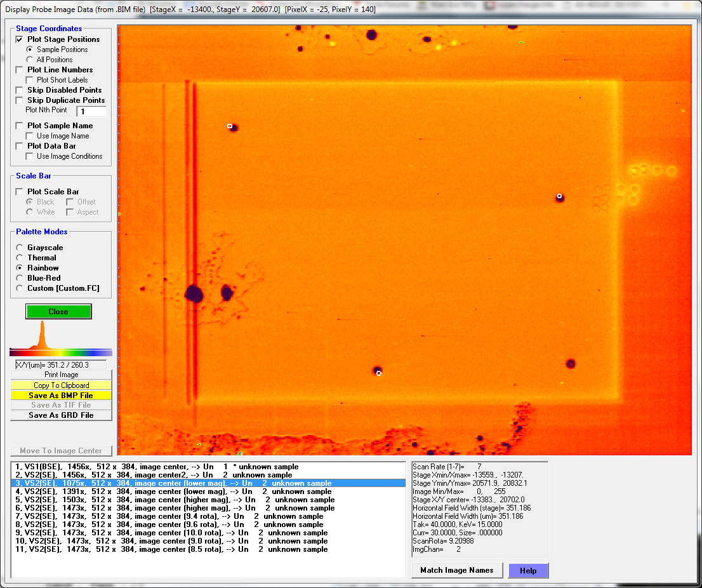Enable the Plot Scale Bar checkbox
The image size is (702, 588).
pyautogui.click(x=20, y=192)
